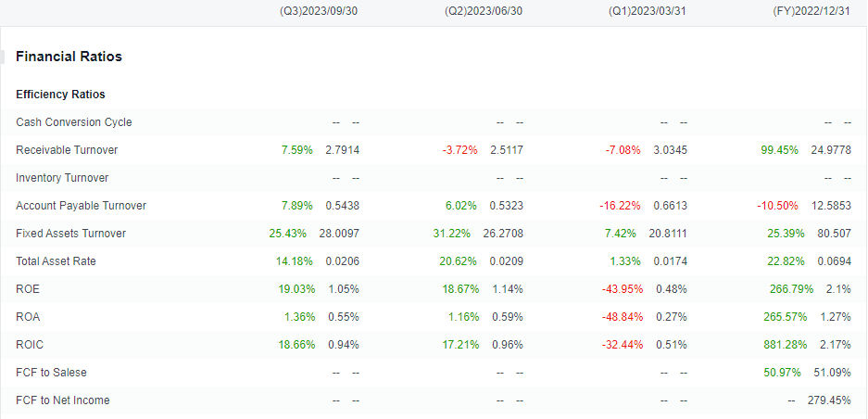Select the Receivable Turnover row label

click(x=67, y=149)
